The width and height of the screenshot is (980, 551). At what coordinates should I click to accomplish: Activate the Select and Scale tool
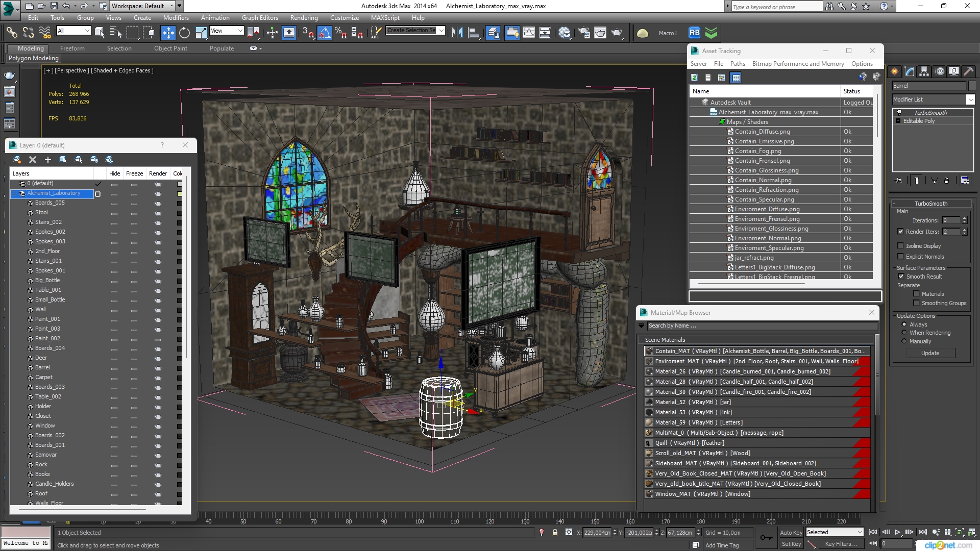pos(201,33)
